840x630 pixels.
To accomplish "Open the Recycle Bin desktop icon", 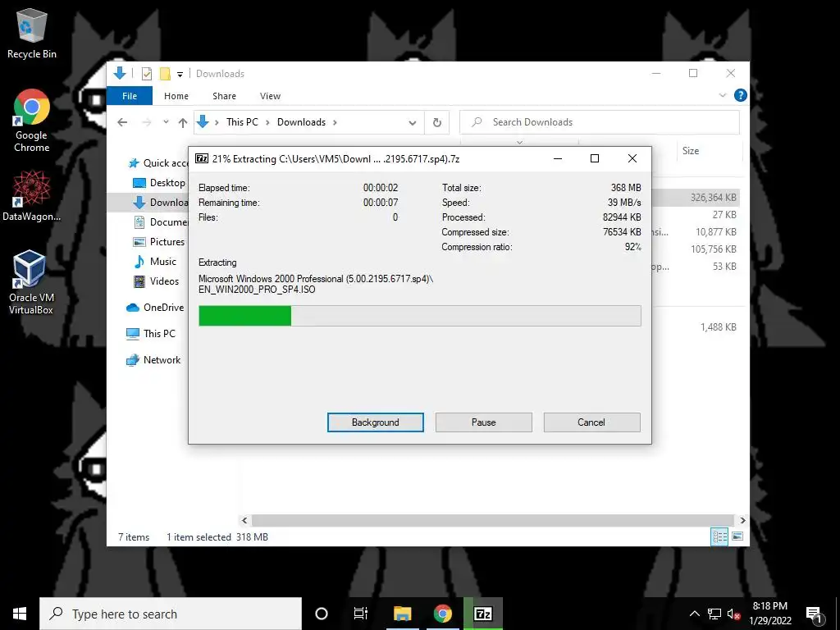I will click(32, 34).
